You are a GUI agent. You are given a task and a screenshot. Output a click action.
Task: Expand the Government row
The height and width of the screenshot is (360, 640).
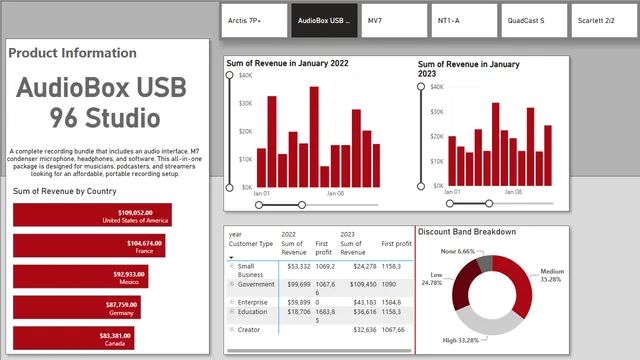click(x=232, y=284)
